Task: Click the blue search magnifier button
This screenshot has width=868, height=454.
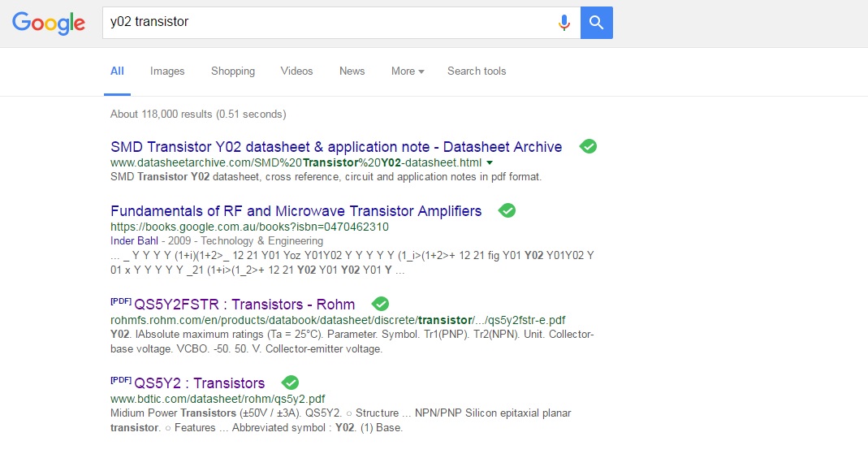Action: 597,23
